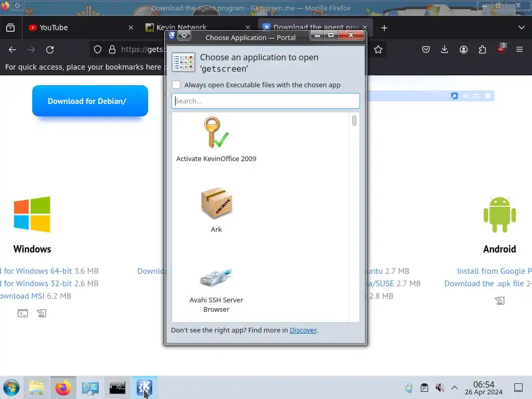This screenshot has width=532, height=399.
Task: Open the Firefox hamburger menu
Action: [x=520, y=49]
